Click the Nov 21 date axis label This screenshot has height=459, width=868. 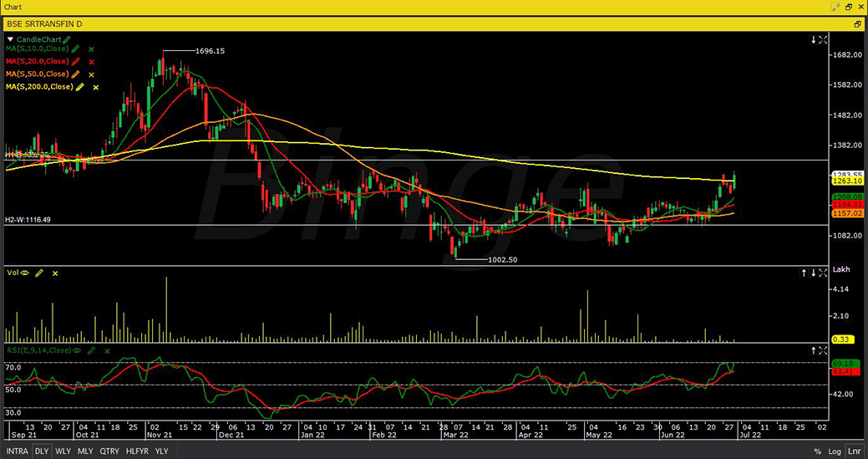pos(161,436)
